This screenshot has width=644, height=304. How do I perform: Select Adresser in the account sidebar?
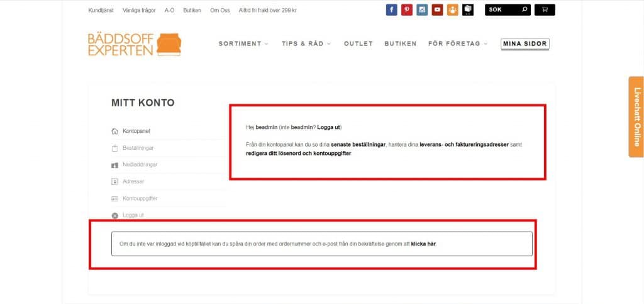133,181
